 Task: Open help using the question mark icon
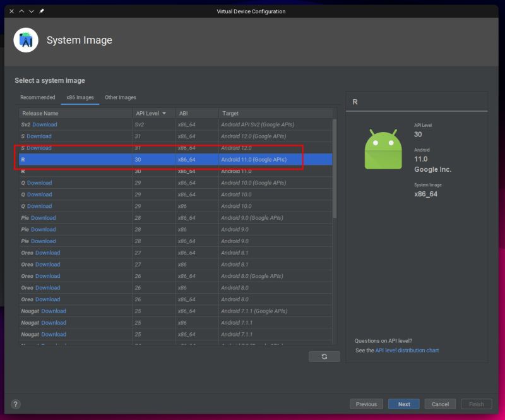tap(15, 404)
